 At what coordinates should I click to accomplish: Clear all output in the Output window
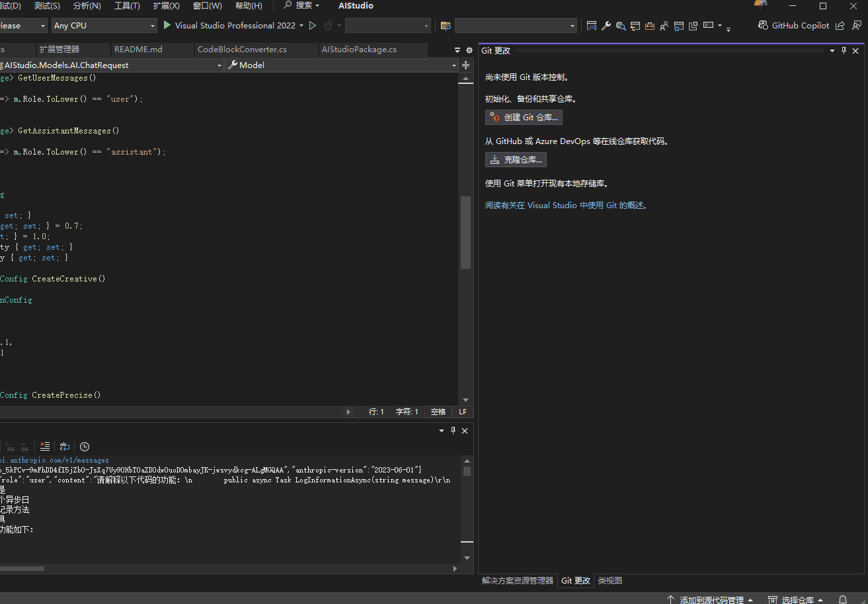pyautogui.click(x=44, y=446)
